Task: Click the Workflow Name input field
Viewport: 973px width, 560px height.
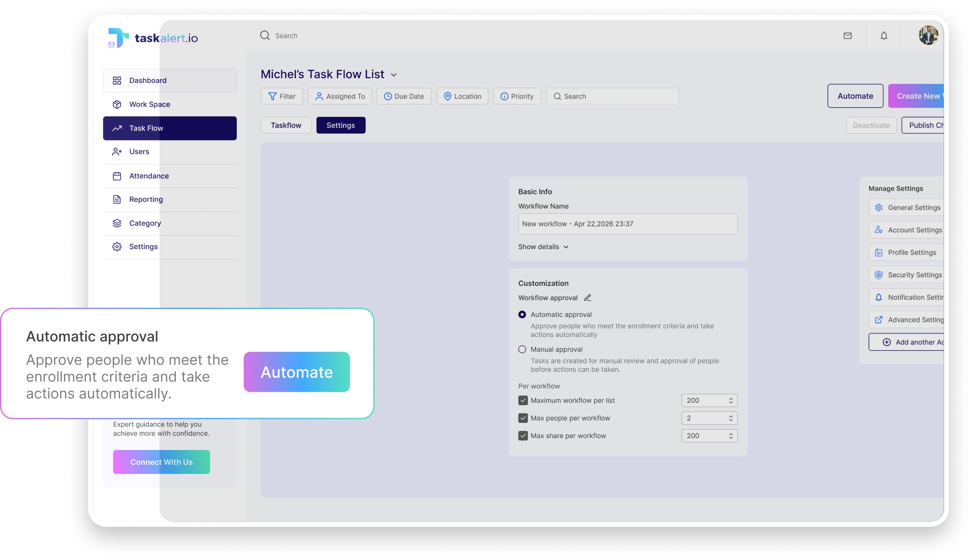Action: (628, 224)
